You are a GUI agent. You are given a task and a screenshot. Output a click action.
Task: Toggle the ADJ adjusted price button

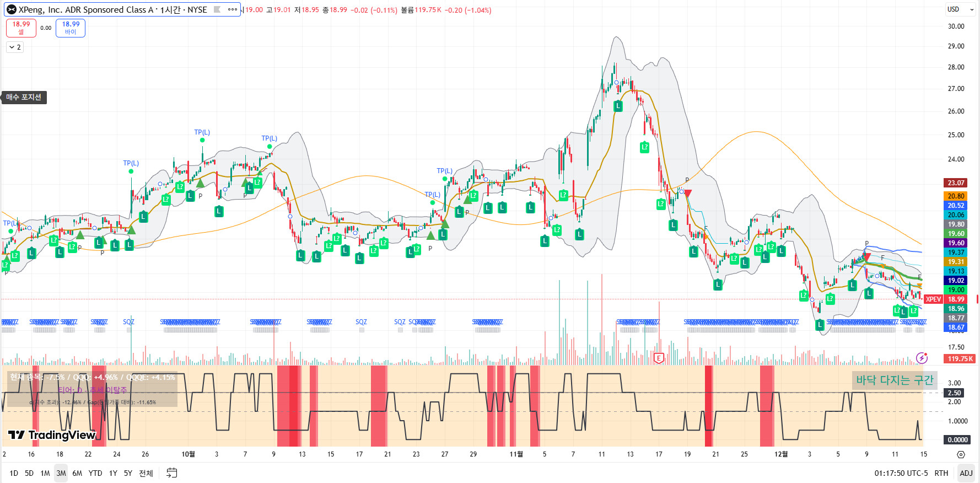[x=966, y=473]
